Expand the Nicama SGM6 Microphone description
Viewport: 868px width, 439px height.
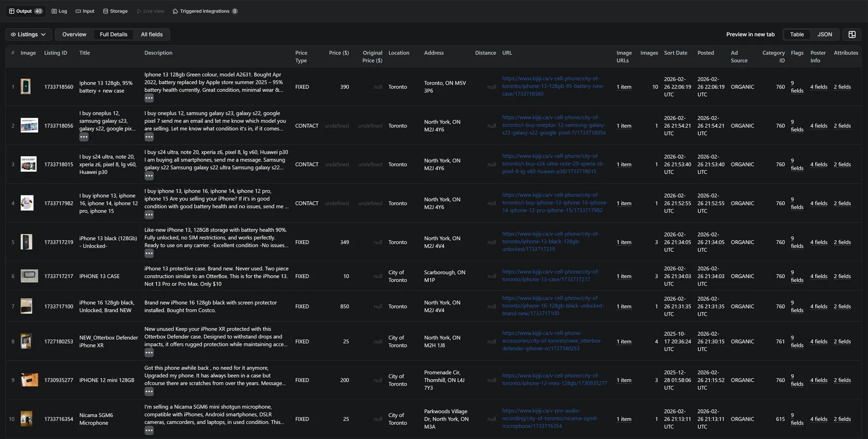[149, 430]
